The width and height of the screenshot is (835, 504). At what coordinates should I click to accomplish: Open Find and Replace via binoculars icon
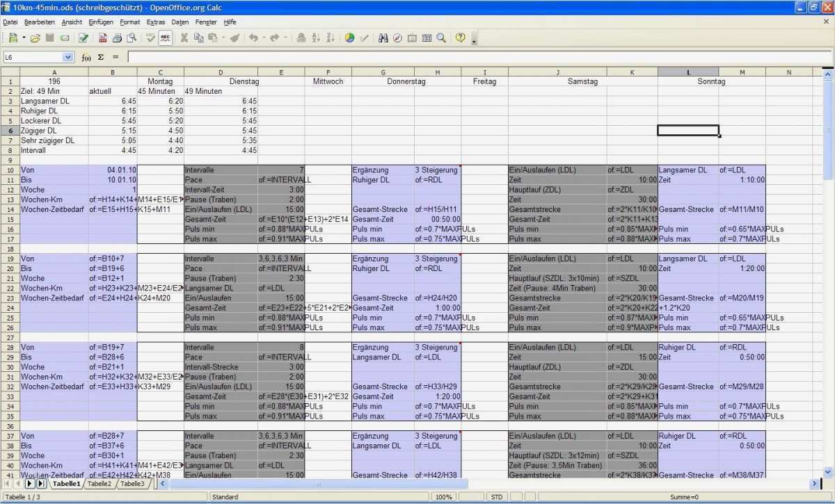tap(383, 38)
